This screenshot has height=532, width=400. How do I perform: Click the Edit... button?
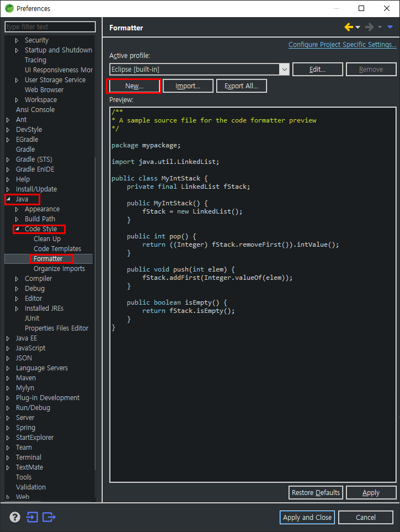tap(318, 69)
